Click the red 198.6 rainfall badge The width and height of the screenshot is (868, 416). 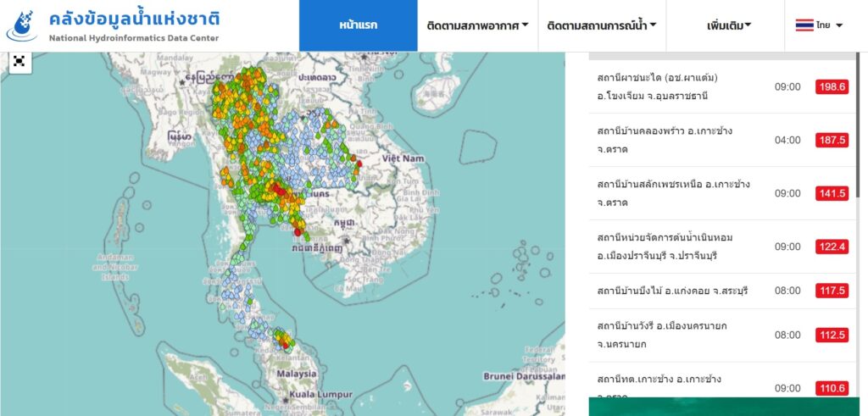point(832,87)
